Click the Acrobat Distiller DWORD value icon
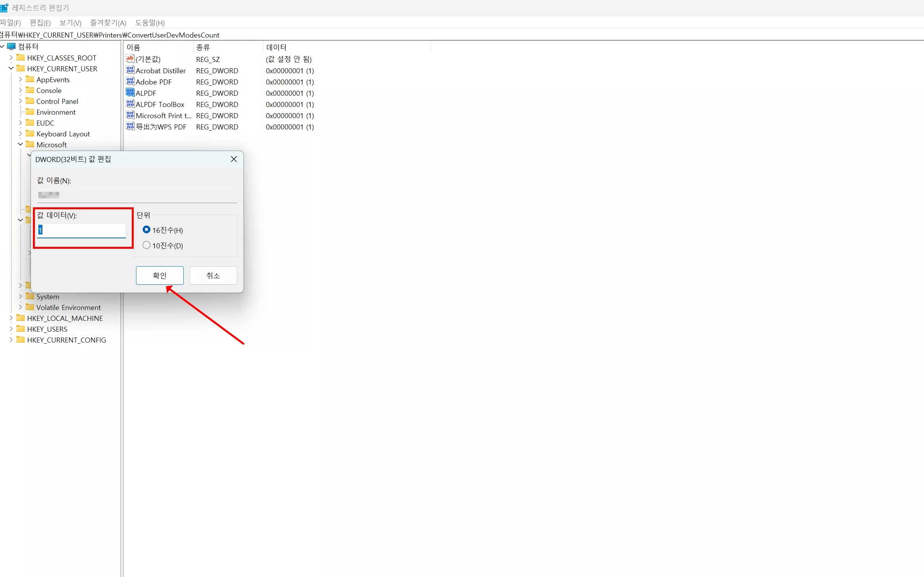This screenshot has height=577, width=924. [130, 71]
